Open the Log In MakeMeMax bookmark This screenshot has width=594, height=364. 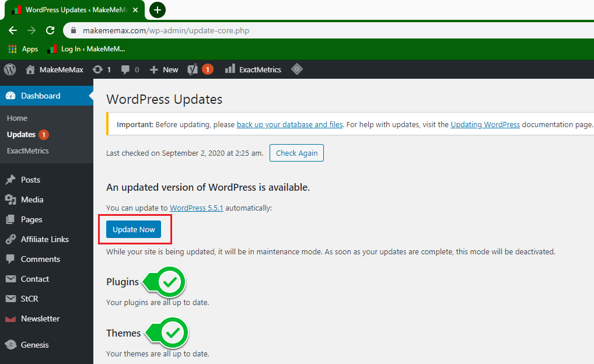(x=86, y=49)
